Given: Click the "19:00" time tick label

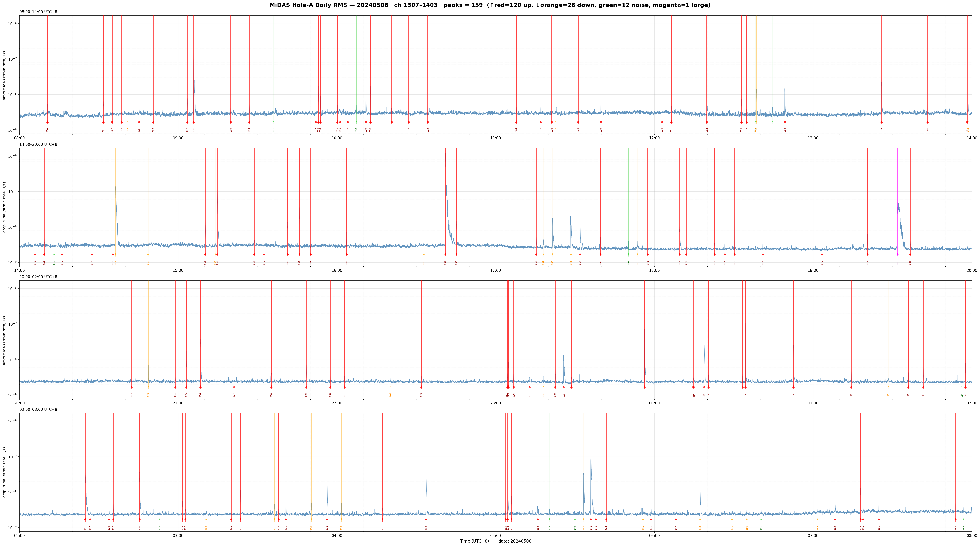Looking at the screenshot, I should [813, 271].
